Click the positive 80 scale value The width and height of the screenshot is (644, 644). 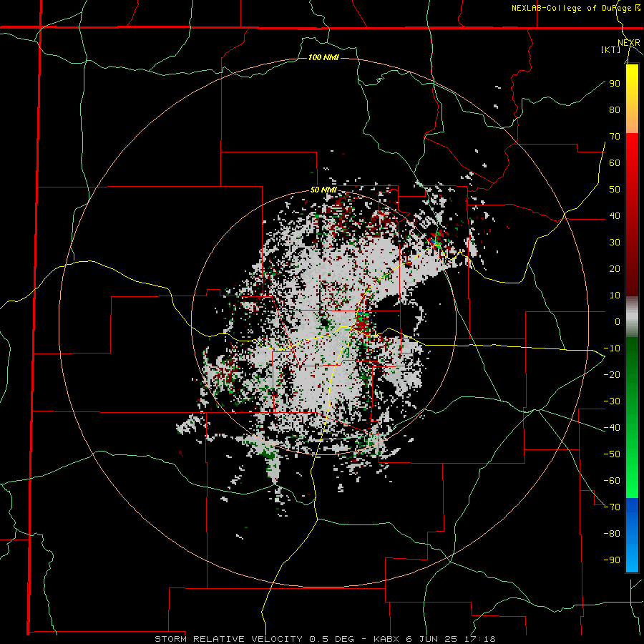pos(615,110)
